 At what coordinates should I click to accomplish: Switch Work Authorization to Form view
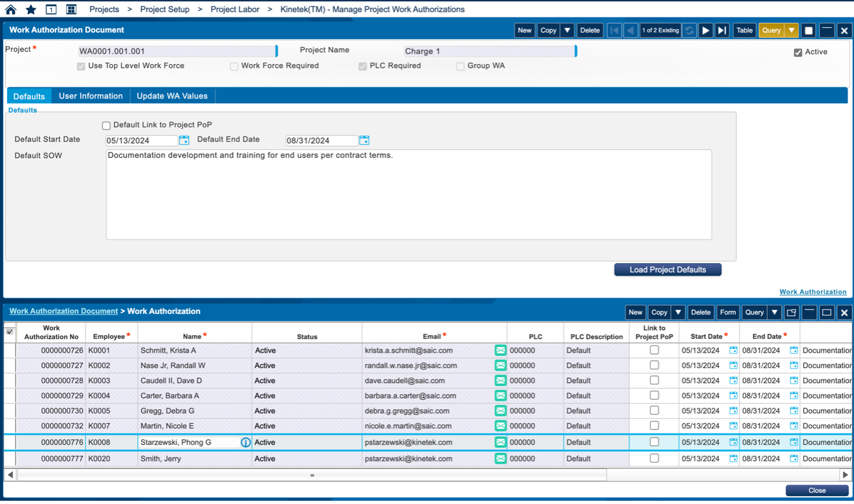(728, 312)
